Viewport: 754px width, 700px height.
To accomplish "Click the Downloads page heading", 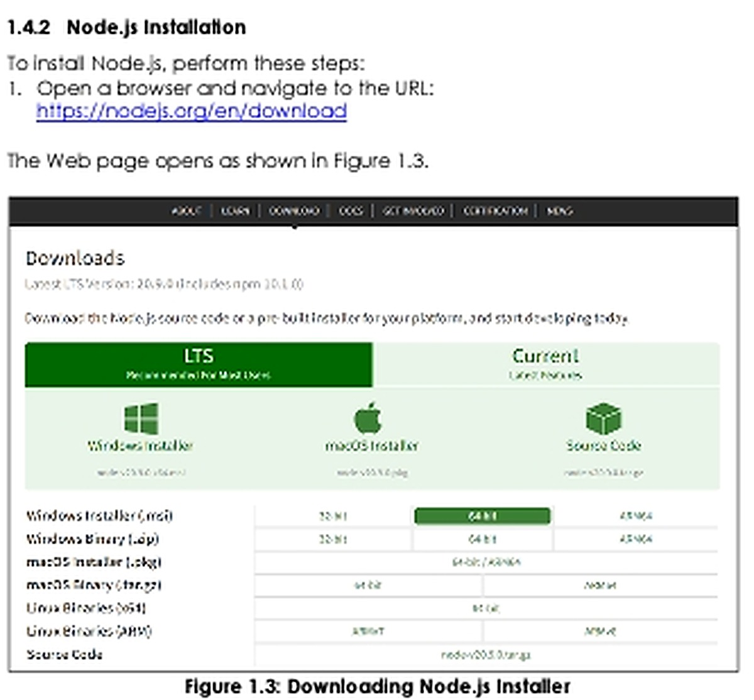I will [75, 258].
